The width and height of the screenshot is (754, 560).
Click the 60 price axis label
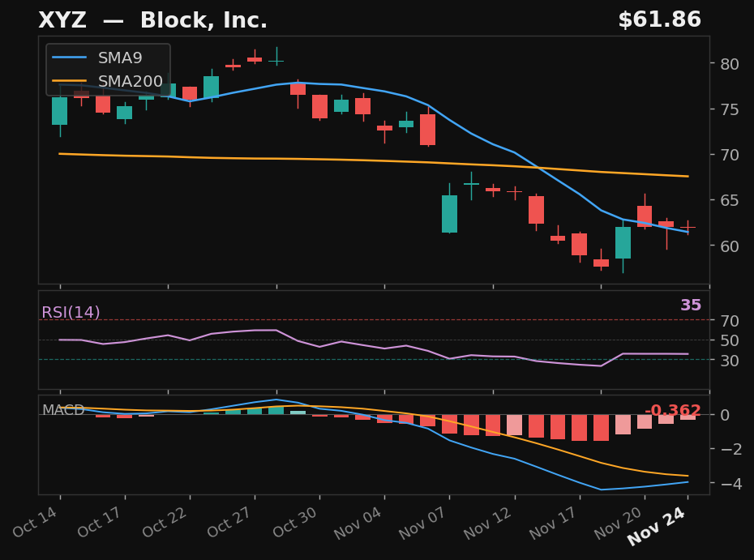click(730, 246)
